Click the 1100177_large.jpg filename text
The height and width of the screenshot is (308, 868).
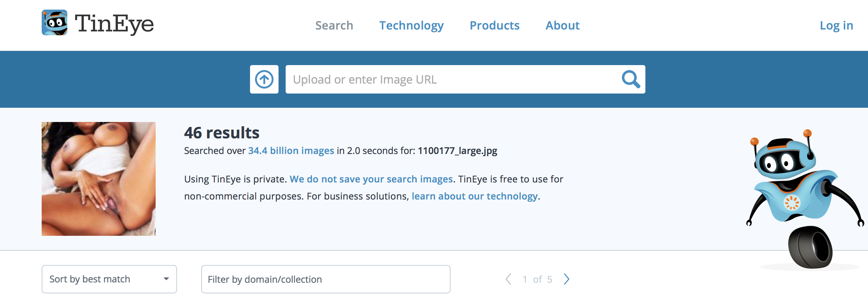457,151
